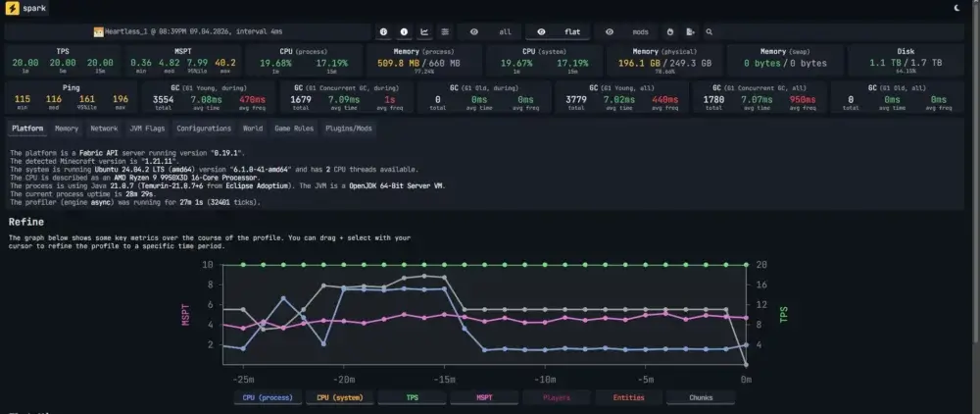Click the icon right of mods view
980x414 pixels.
(x=669, y=31)
